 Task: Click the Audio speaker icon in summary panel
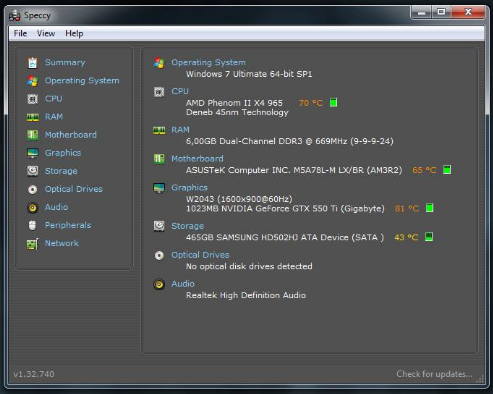(x=159, y=284)
